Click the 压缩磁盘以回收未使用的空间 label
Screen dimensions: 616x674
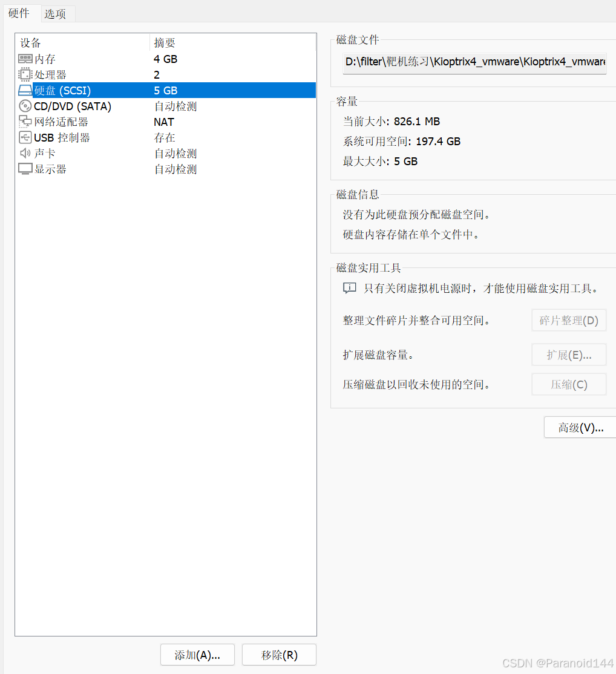point(416,385)
